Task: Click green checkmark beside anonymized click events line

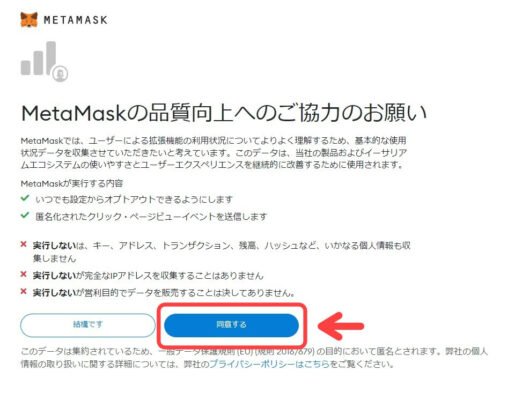Action: click(25, 215)
